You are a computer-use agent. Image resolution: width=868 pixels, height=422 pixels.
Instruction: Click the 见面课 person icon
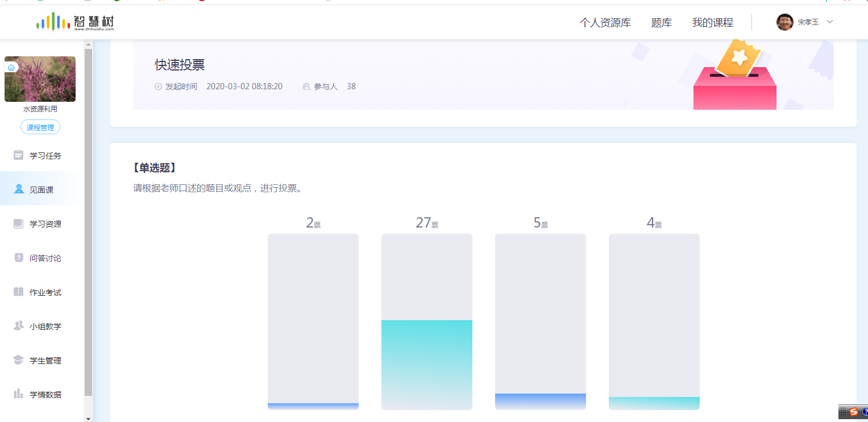[19, 189]
